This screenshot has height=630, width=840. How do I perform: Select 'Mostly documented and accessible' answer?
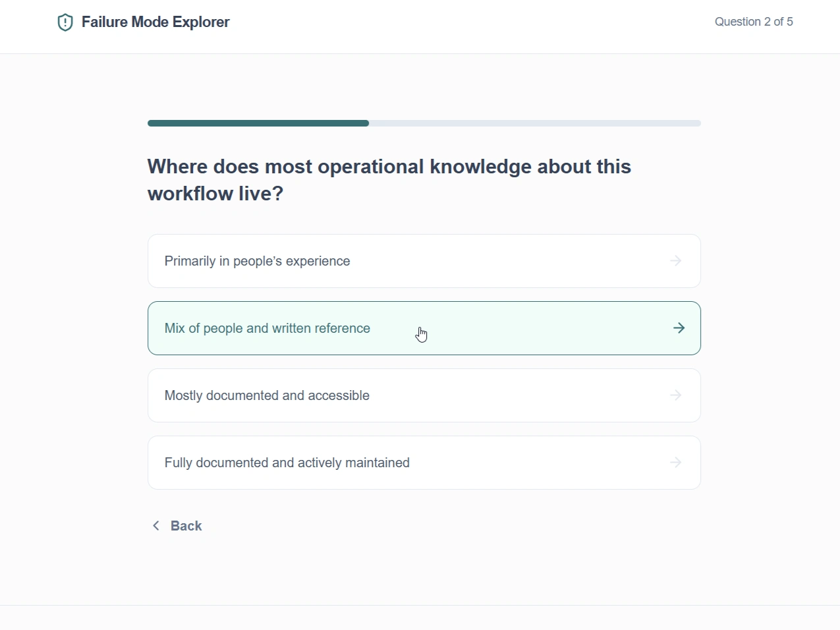click(x=267, y=395)
